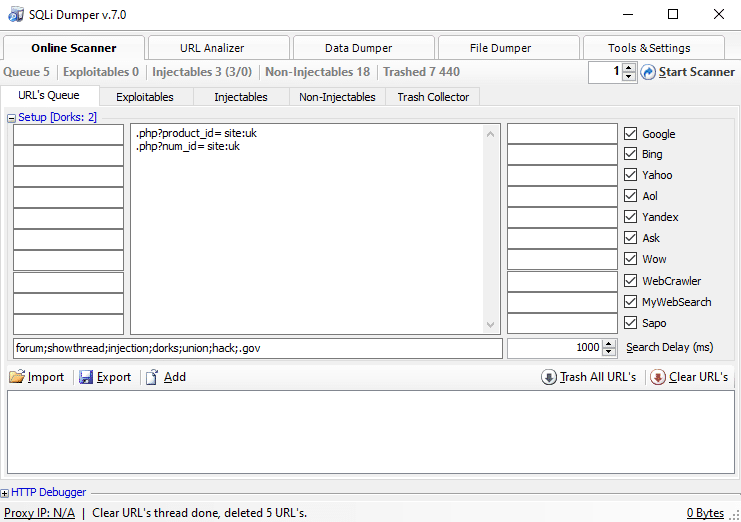This screenshot has width=741, height=522.
Task: Click the Search Delay value field showing 1000
Action: click(x=555, y=348)
